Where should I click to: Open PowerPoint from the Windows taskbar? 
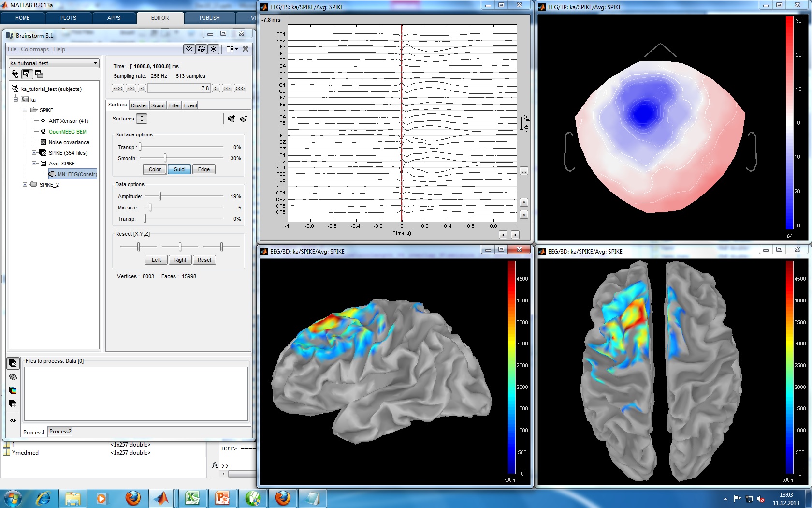pyautogui.click(x=222, y=498)
